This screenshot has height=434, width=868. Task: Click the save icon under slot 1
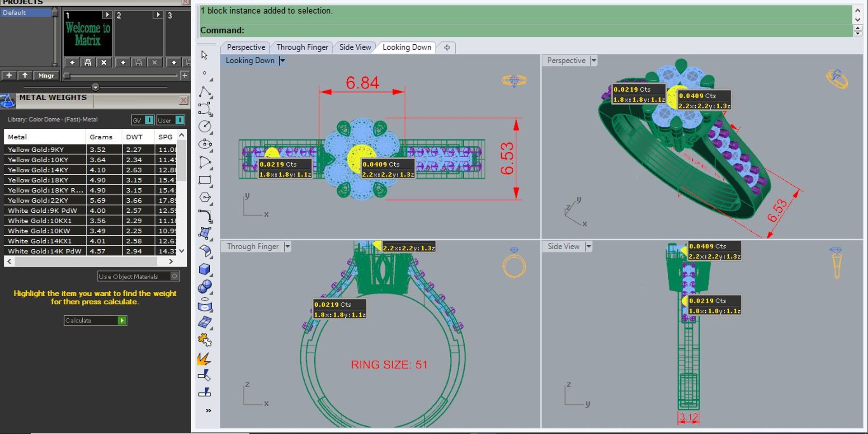tap(88, 62)
